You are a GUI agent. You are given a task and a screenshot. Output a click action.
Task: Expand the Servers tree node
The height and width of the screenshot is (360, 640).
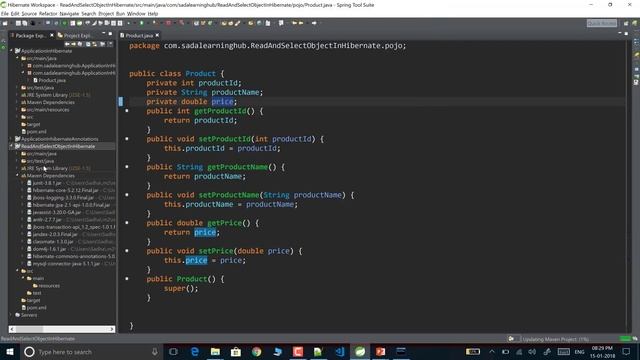click(11, 315)
